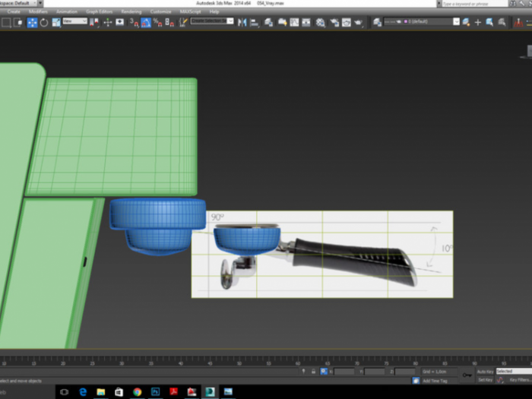
Task: Open File Explorer from the taskbar
Action: coord(101,392)
